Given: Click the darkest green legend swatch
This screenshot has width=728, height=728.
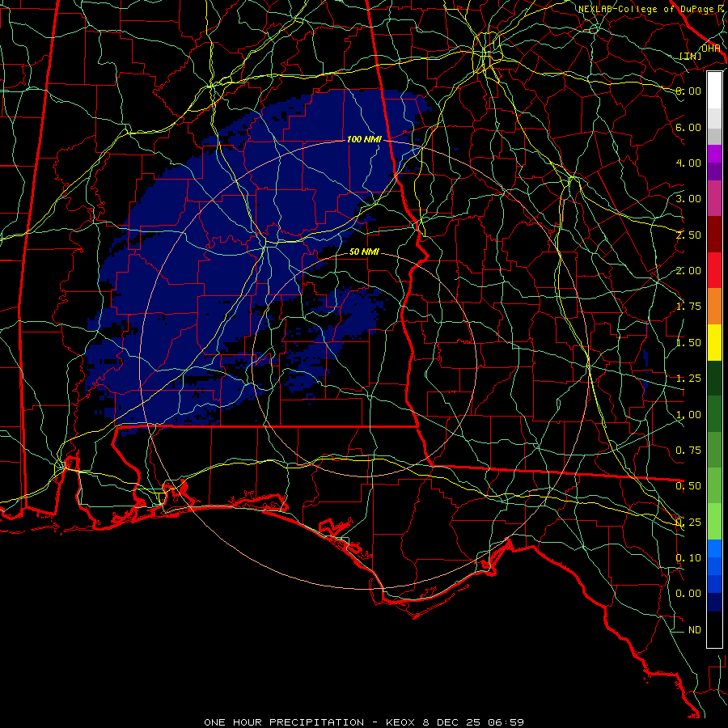Looking at the screenshot, I should tap(714, 378).
